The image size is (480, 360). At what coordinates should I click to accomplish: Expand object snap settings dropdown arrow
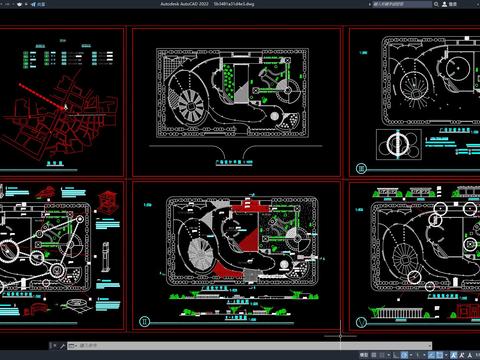pyautogui.click(x=446, y=355)
